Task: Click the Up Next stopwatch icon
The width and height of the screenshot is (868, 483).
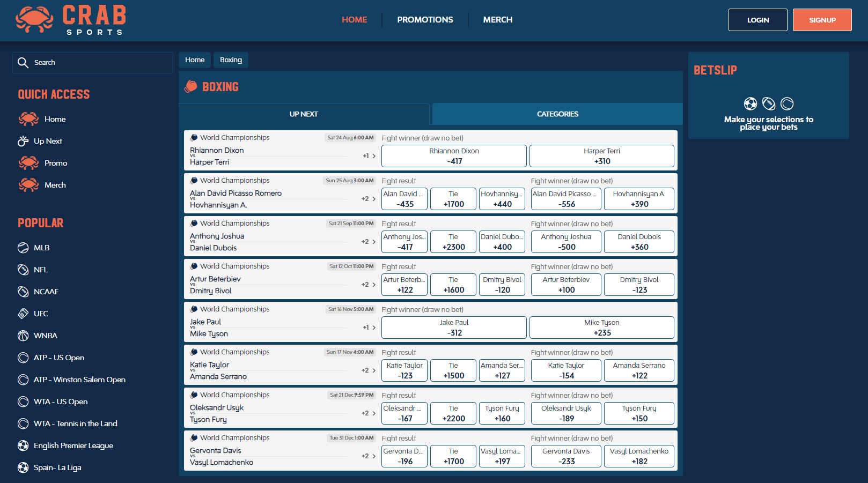Action: 23,141
